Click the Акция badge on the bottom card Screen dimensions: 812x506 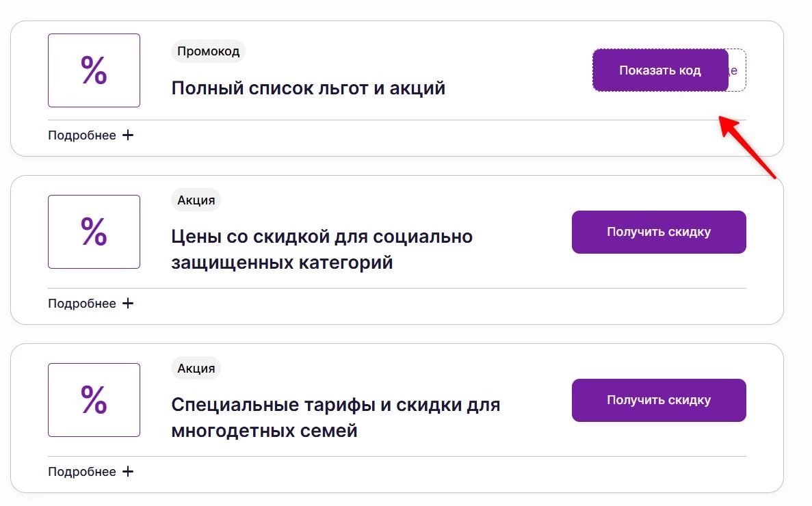pos(196,368)
